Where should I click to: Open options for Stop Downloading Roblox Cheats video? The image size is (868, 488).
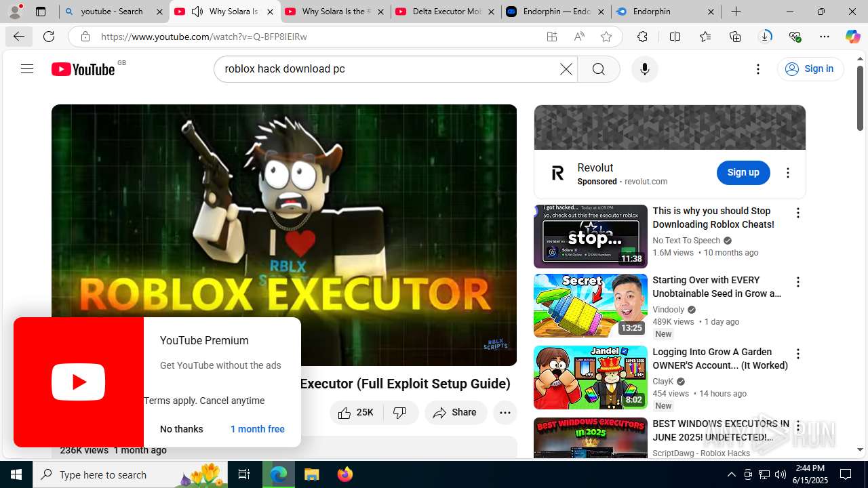tap(797, 213)
